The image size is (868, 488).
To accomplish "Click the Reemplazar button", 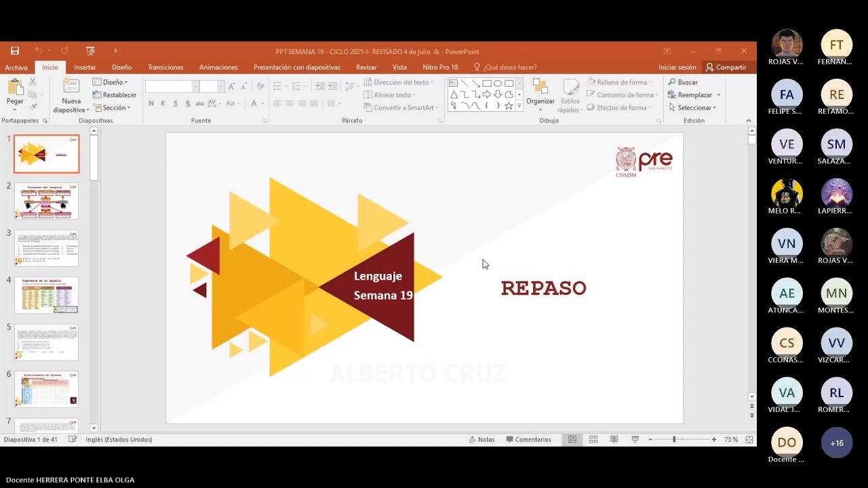I will (690, 95).
